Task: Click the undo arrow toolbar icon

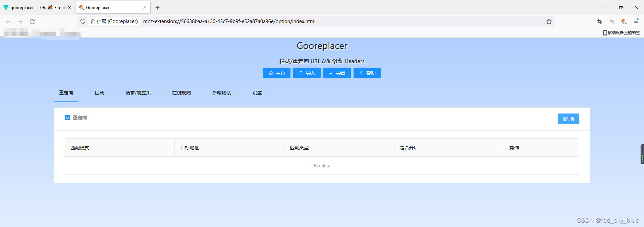Action: pyautogui.click(x=612, y=21)
